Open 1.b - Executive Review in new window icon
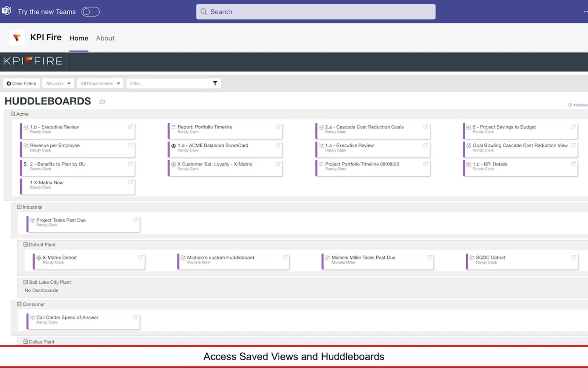 tap(130, 127)
